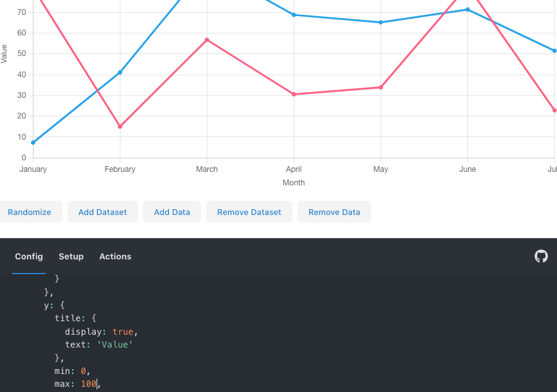
Task: Click the pink data point at March
Action: pyautogui.click(x=207, y=40)
